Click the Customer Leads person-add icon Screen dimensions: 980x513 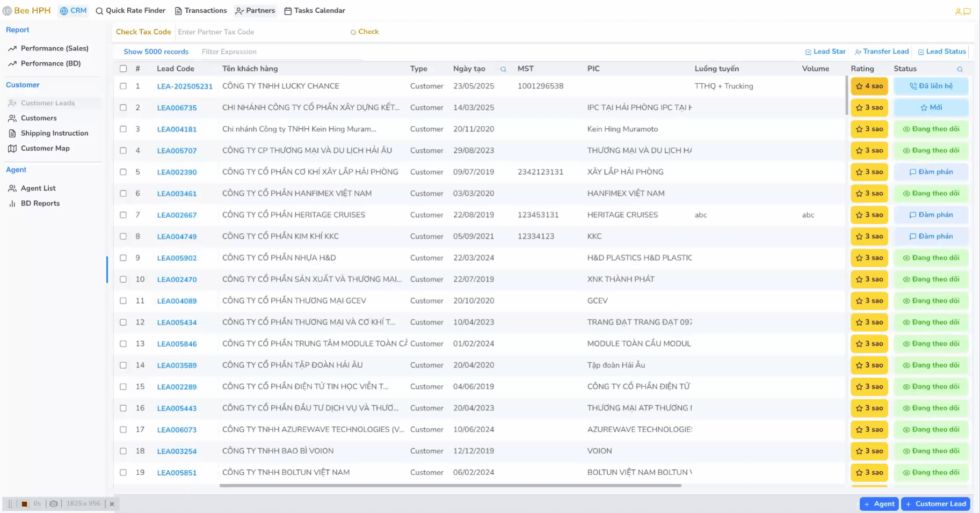pyautogui.click(x=12, y=103)
